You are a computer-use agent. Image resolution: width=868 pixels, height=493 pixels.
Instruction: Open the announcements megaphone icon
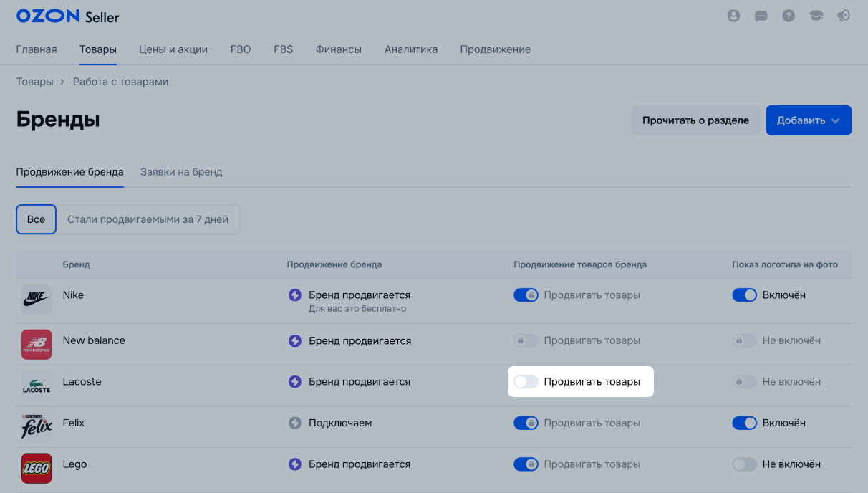point(844,16)
